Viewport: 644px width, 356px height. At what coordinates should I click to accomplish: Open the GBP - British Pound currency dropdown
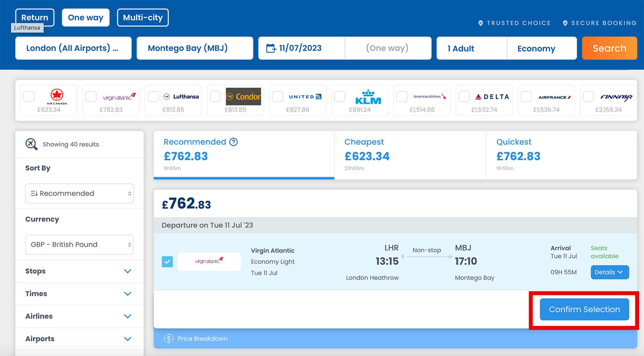pyautogui.click(x=79, y=245)
